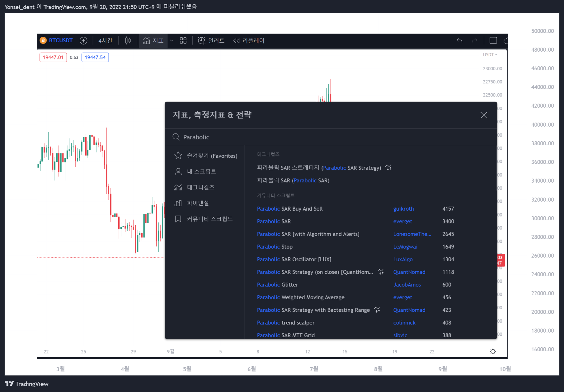Start the 리플레이 replay mode

point(249,40)
